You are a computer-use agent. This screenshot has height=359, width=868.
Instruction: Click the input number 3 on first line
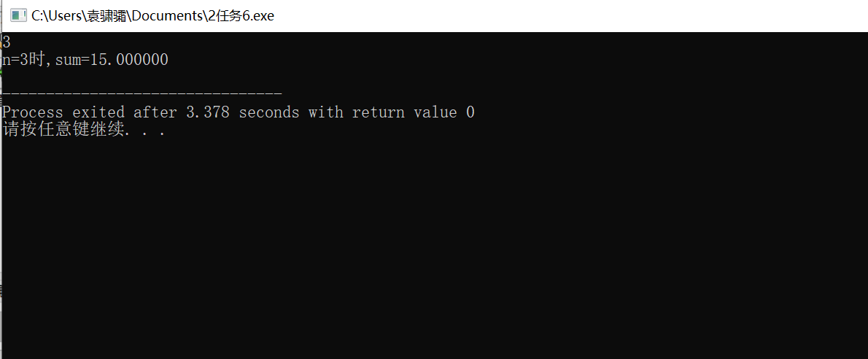tap(6, 42)
